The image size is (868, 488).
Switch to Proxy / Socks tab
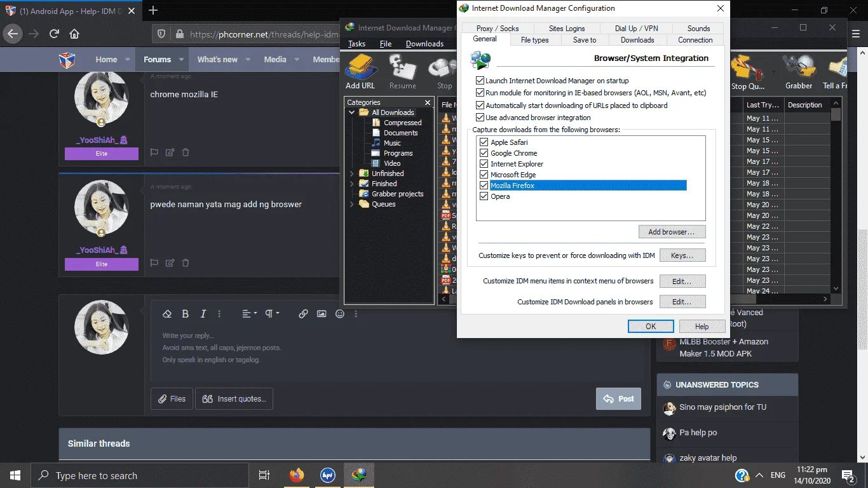click(498, 29)
